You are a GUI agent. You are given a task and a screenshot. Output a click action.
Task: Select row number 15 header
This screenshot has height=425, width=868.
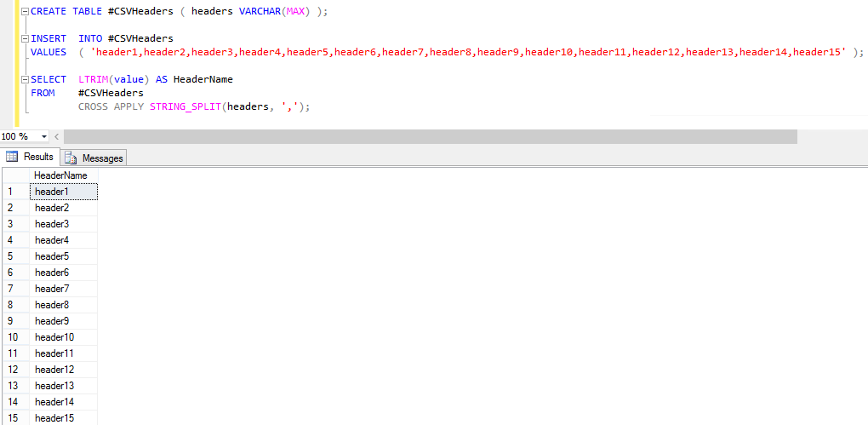tap(15, 418)
